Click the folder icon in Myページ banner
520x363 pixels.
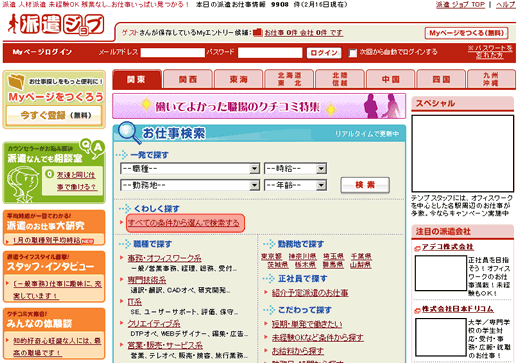(x=17, y=81)
